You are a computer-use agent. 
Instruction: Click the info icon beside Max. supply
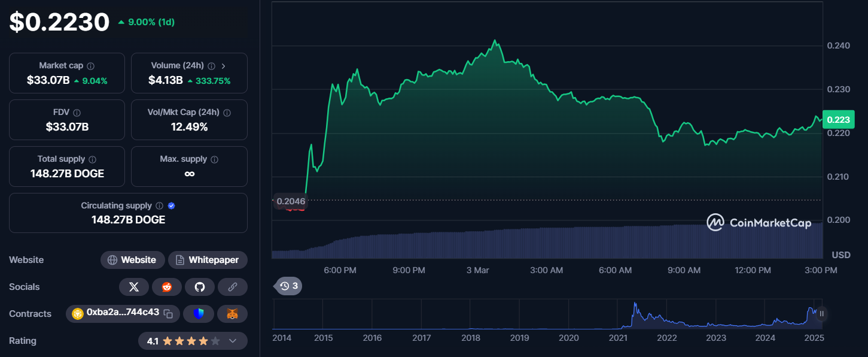click(214, 159)
